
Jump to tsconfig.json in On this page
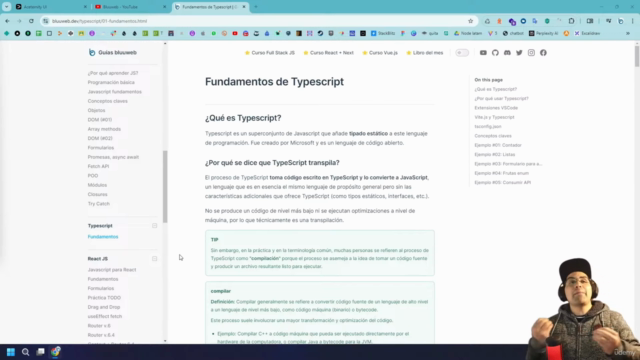pyautogui.click(x=488, y=127)
